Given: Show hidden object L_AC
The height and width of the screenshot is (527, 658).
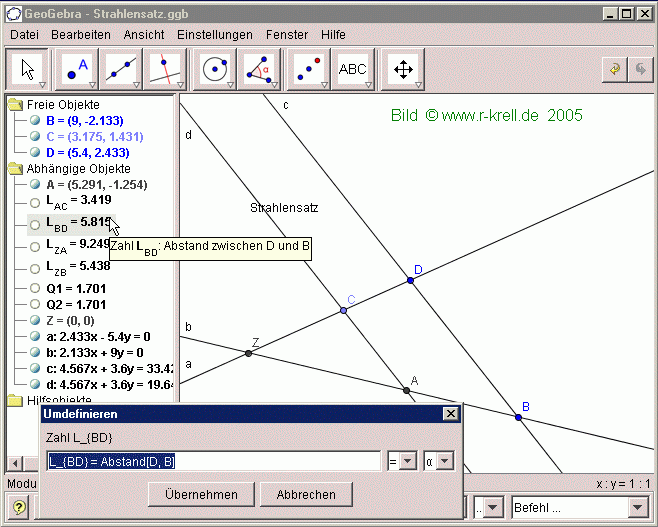Looking at the screenshot, I should point(36,202).
